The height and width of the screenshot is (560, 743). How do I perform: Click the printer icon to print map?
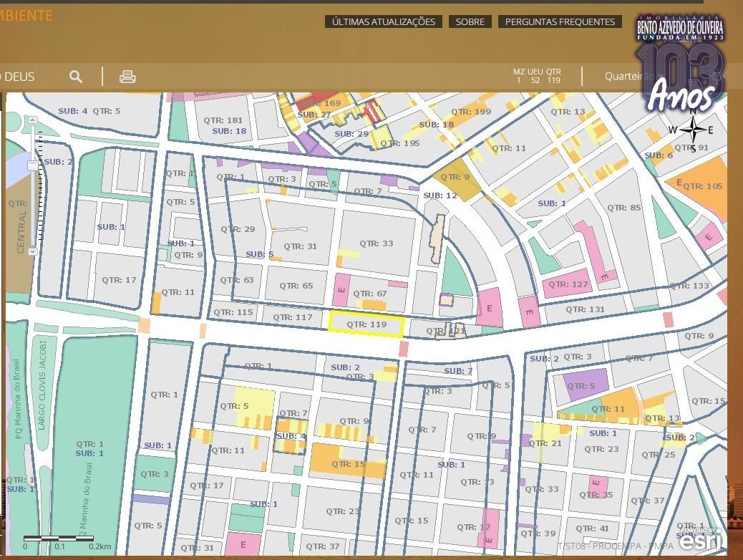coord(127,77)
